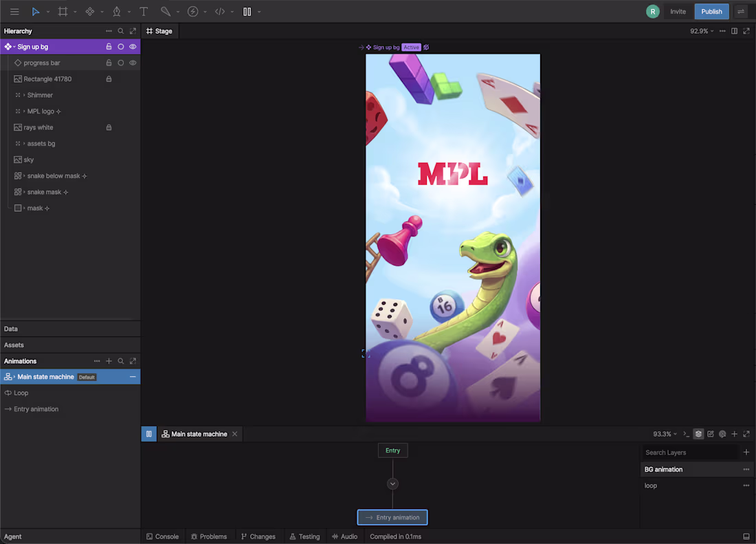Expand the MPL logo group

click(x=24, y=111)
